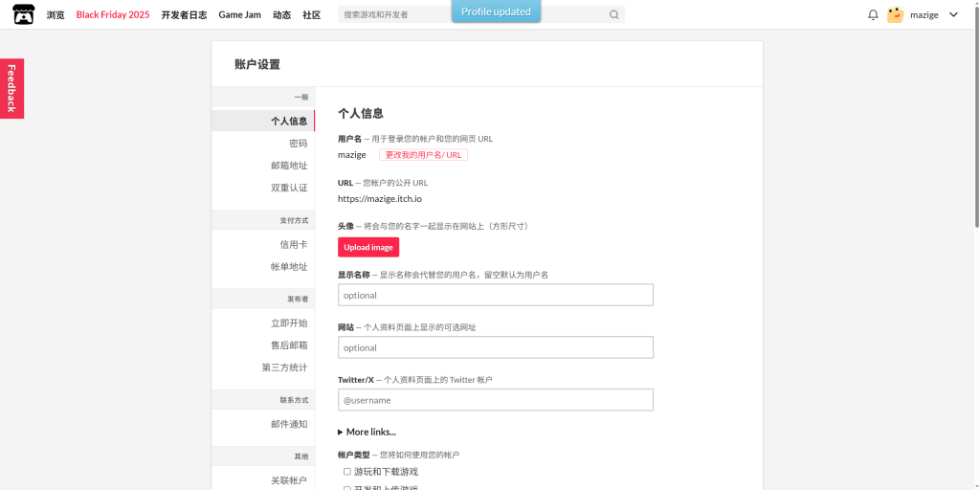Image resolution: width=980 pixels, height=490 pixels.
Task: Open the red Feedback side tab
Action: point(11,88)
